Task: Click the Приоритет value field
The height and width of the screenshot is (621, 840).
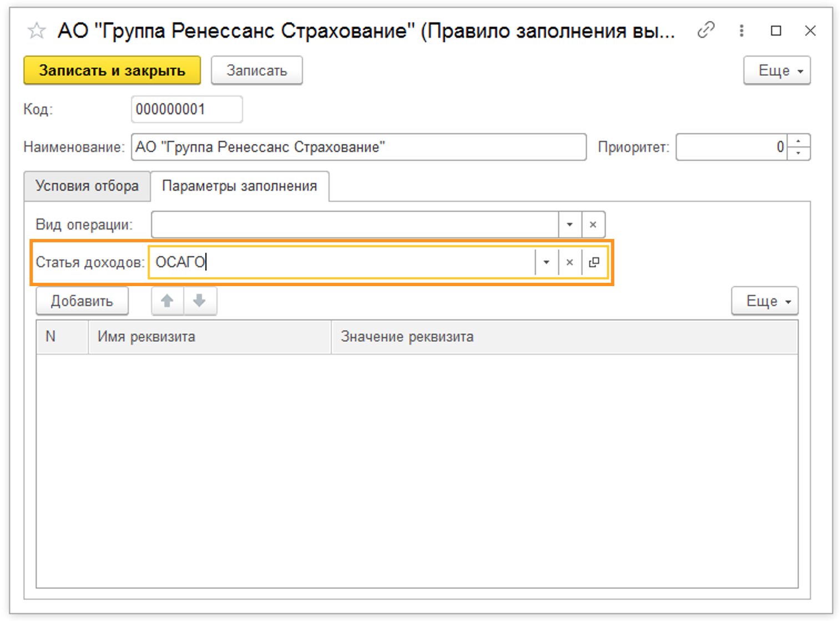Action: pos(731,147)
